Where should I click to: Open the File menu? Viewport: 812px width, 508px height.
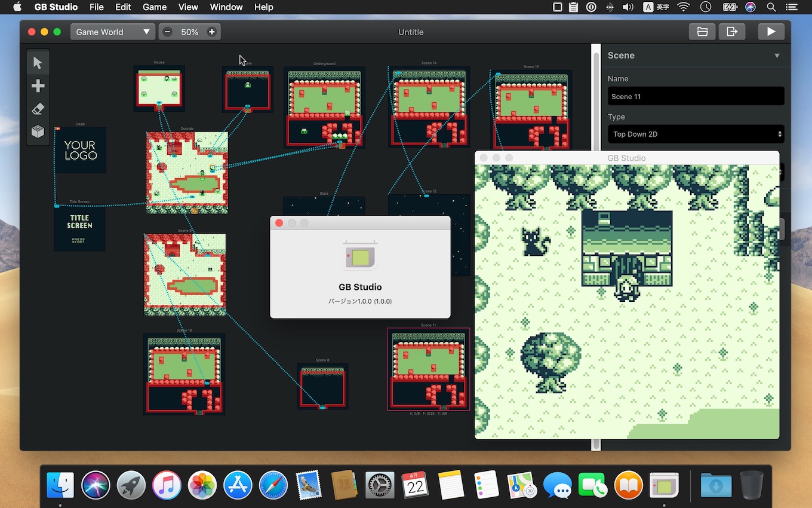(96, 7)
